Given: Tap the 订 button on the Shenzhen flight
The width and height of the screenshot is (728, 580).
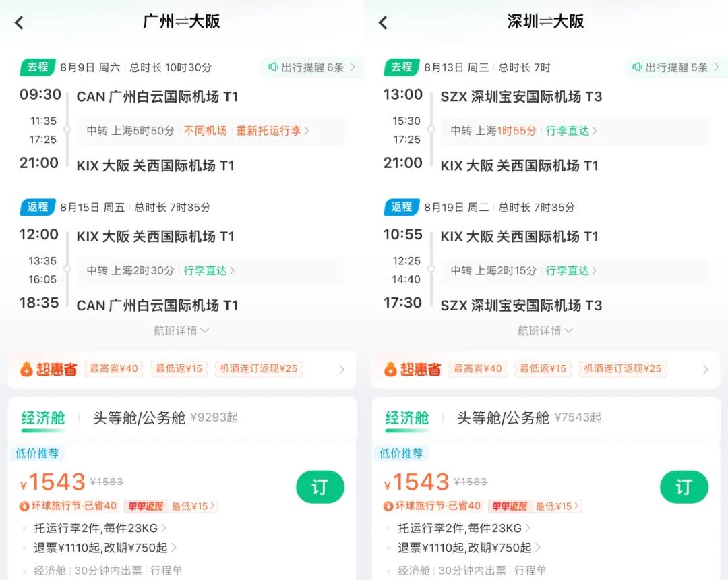Looking at the screenshot, I should pyautogui.click(x=684, y=487).
